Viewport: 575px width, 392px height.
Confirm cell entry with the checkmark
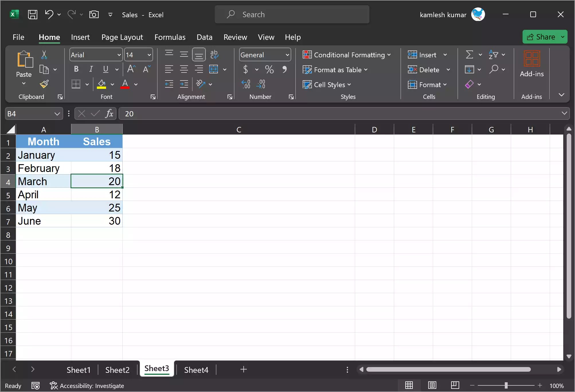[95, 113]
